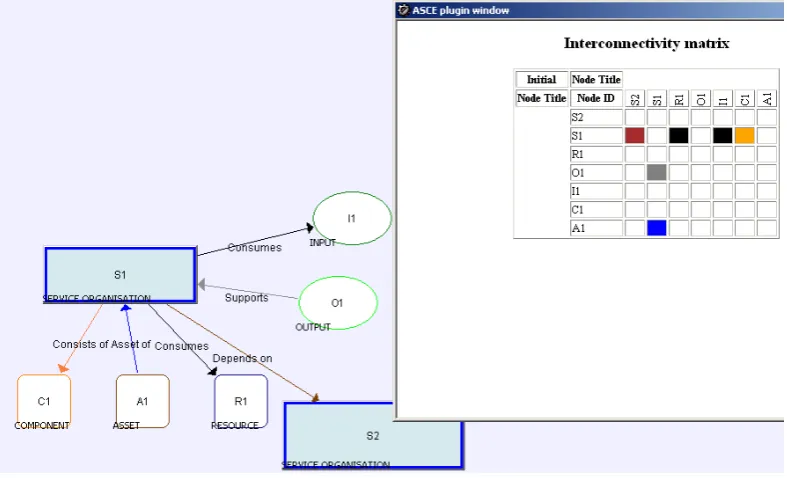
Task: Click the rotated I1 column header
Action: 723,98
